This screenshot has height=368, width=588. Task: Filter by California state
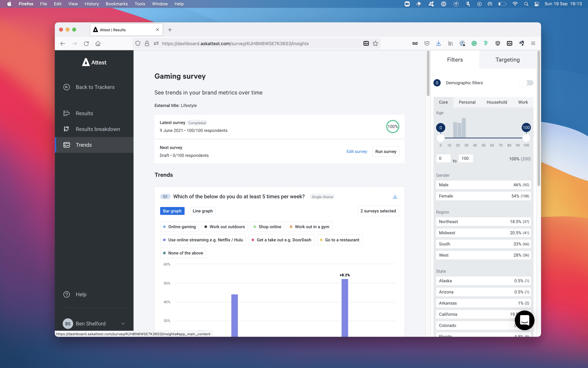coord(483,314)
